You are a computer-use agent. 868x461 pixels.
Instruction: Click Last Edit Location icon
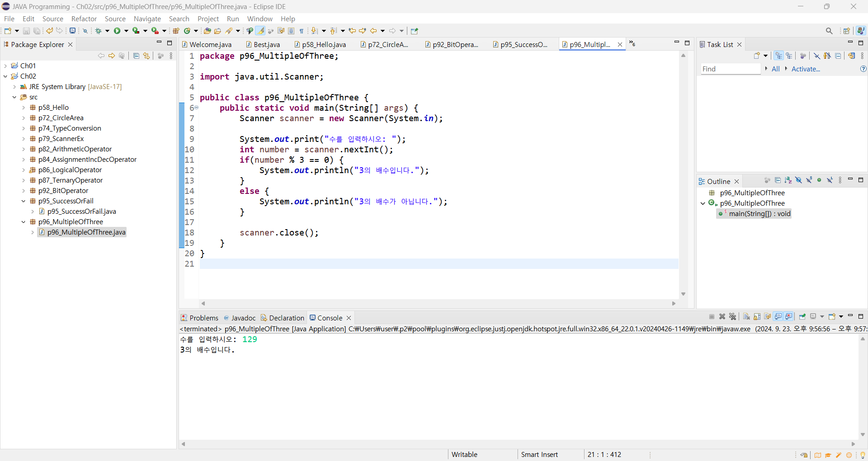353,31
